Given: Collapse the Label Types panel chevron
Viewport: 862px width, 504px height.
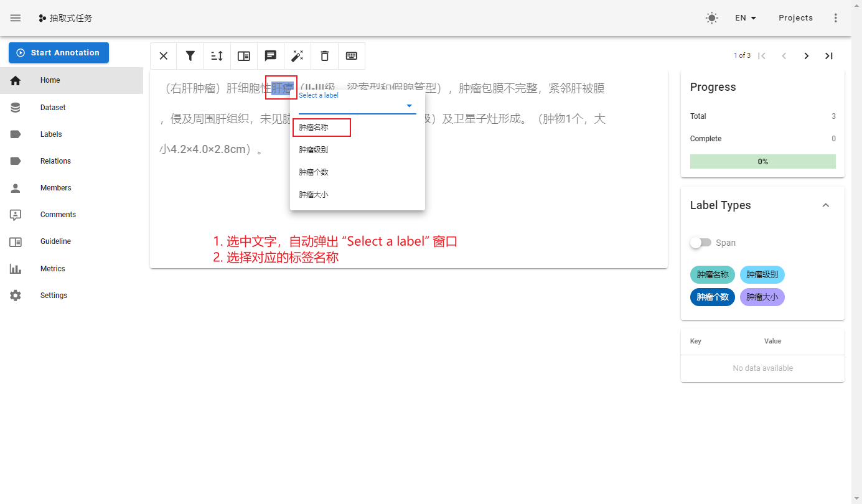Looking at the screenshot, I should pyautogui.click(x=826, y=205).
